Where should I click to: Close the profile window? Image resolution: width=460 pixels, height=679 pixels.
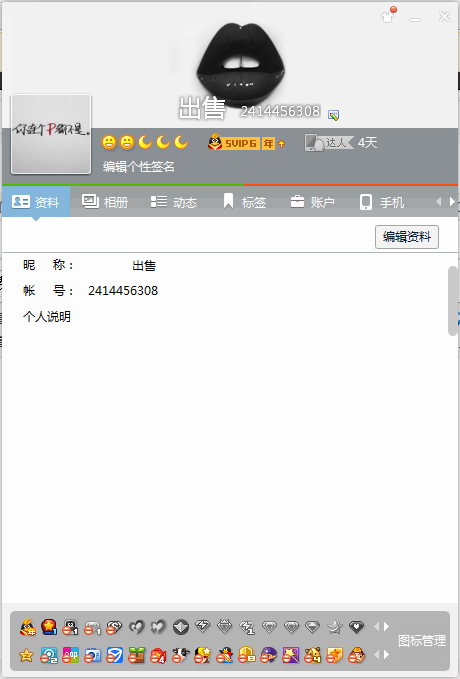pyautogui.click(x=444, y=16)
